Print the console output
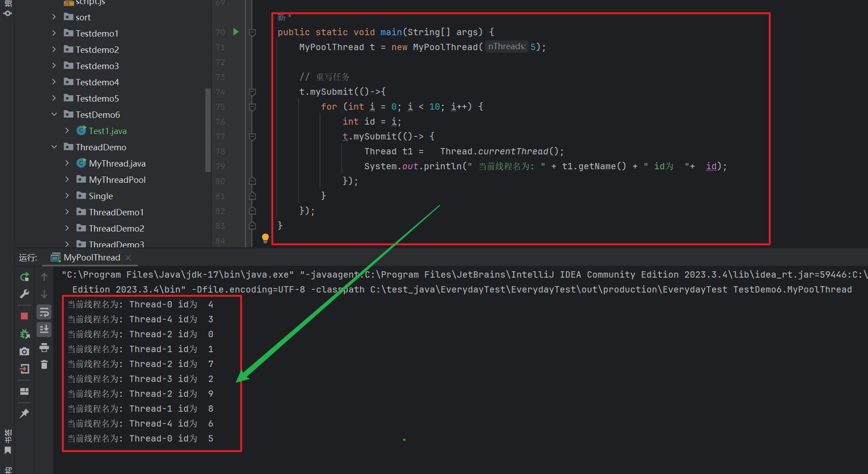Viewport: 868px width, 474px height. [x=44, y=347]
